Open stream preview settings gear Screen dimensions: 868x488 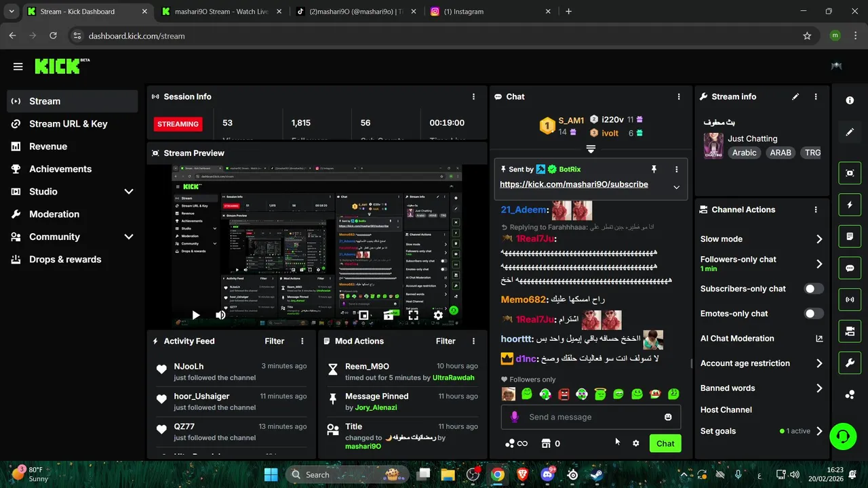click(438, 315)
